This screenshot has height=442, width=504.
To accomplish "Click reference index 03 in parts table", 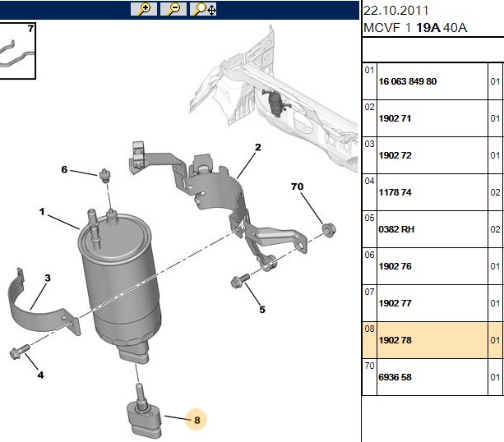I will coord(370,144).
